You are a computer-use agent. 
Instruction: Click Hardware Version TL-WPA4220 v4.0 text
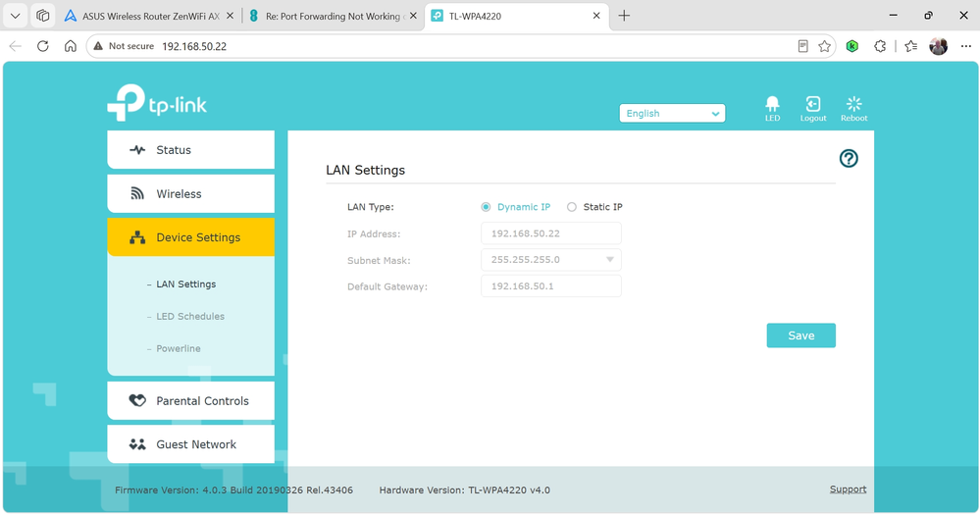464,490
